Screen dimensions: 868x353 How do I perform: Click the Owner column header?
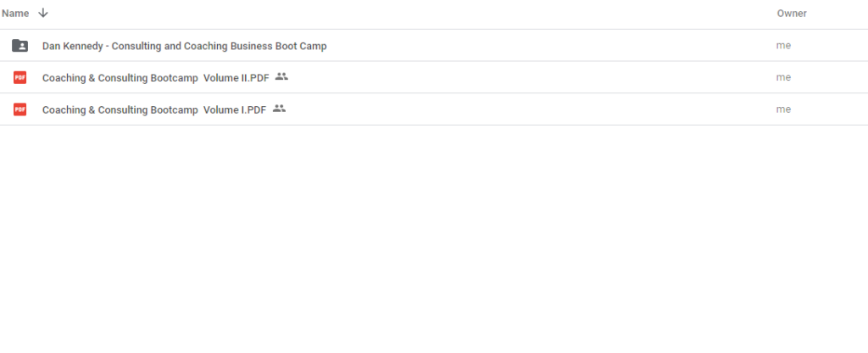click(x=791, y=14)
